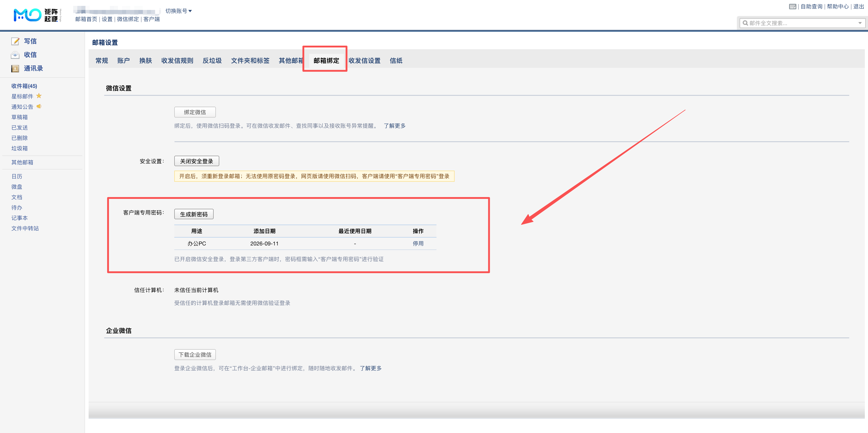The height and width of the screenshot is (433, 868).
Task: Click 自助查询 link at top right
Action: pos(811,6)
